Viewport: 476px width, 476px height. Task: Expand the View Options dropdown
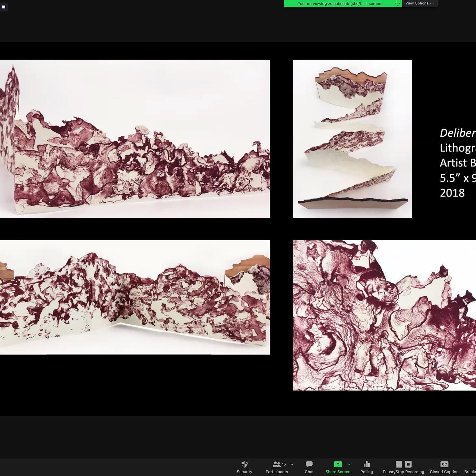tap(419, 3)
